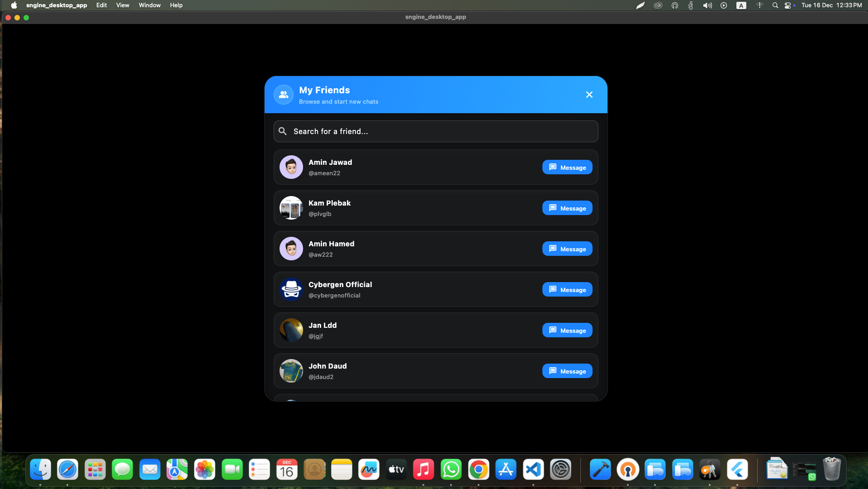Open Google Chrome from the Dock
This screenshot has height=489, width=868.
pos(479,470)
